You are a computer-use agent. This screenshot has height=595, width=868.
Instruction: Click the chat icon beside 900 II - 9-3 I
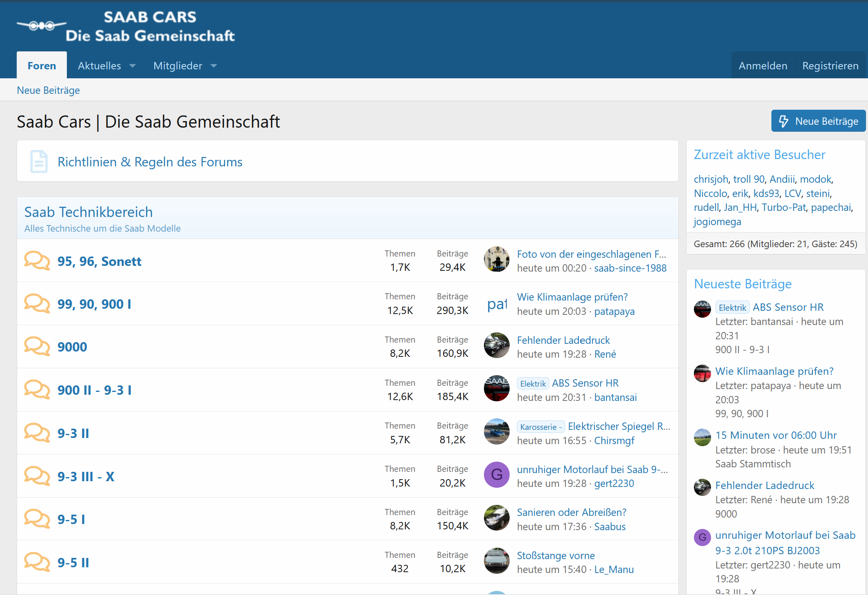(x=37, y=390)
